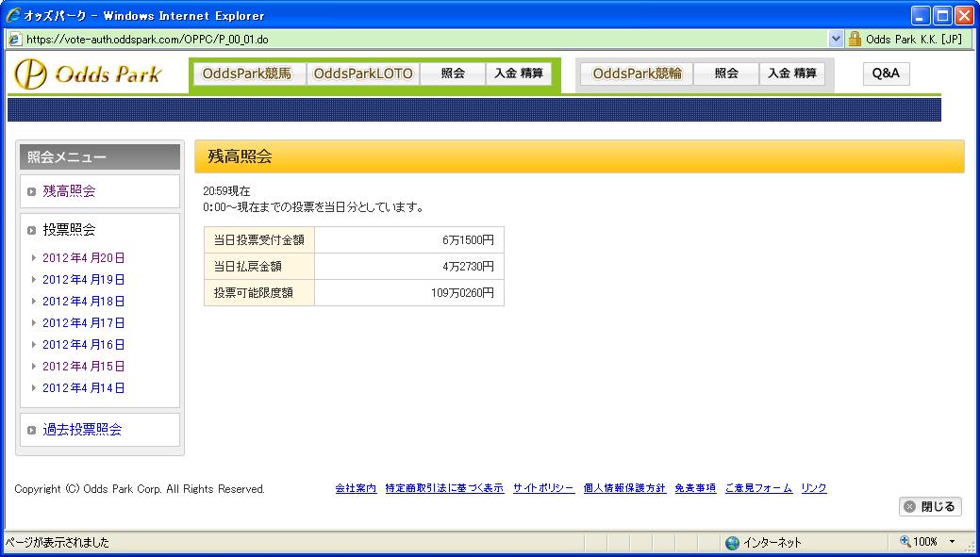Screen dimensions: 980x557
Task: Open the zoom level dropdown arrow
Action: (x=953, y=541)
